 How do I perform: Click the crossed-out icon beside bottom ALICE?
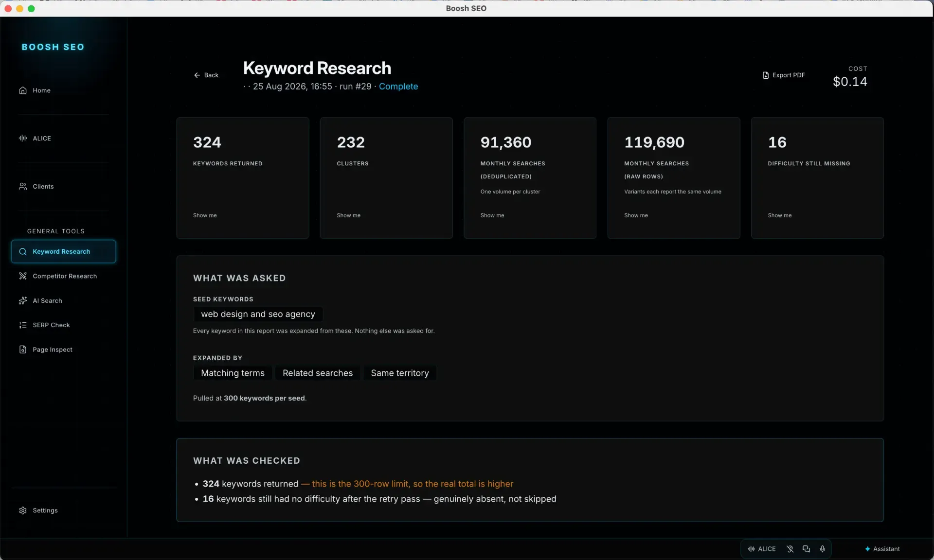pos(790,549)
